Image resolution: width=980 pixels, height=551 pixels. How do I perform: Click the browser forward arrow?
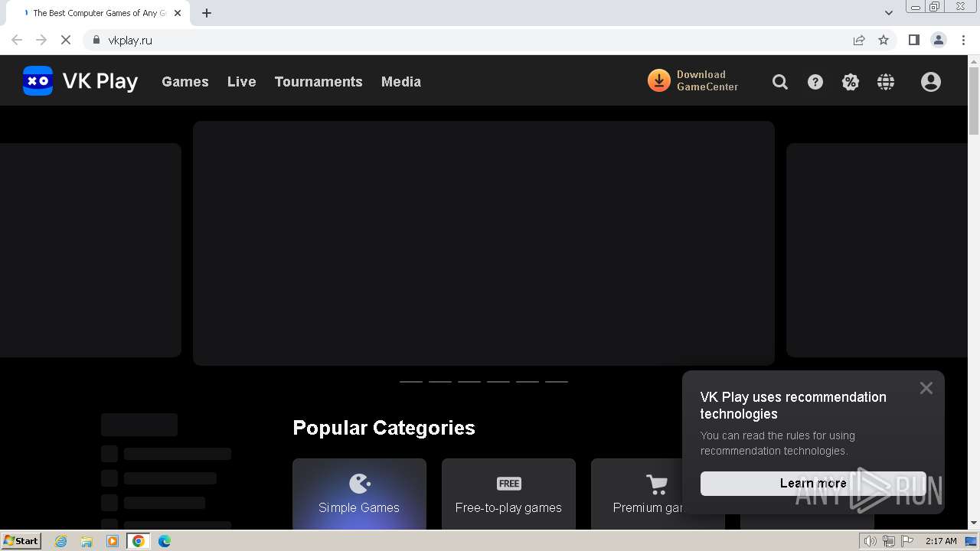[x=41, y=40]
